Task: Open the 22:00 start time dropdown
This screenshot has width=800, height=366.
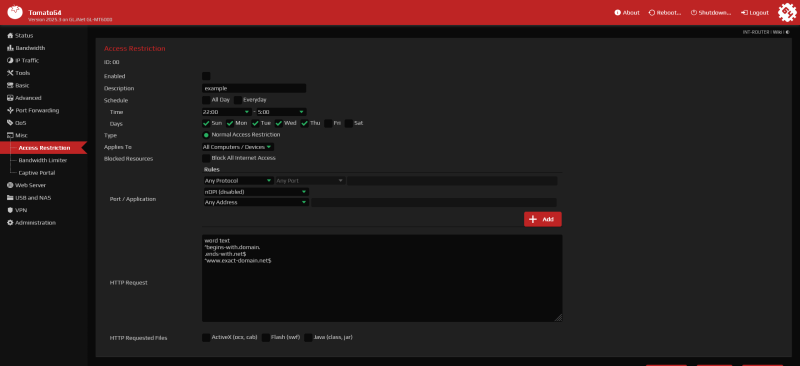Action: pyautogui.click(x=227, y=112)
